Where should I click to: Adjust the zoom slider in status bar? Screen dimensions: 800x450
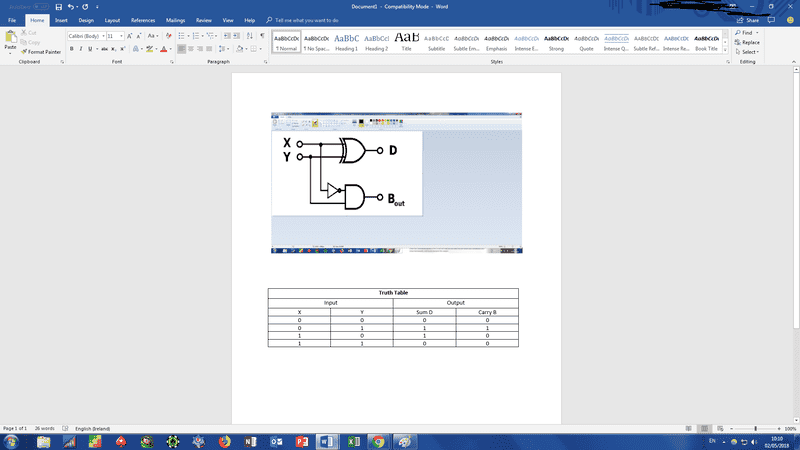pos(756,428)
